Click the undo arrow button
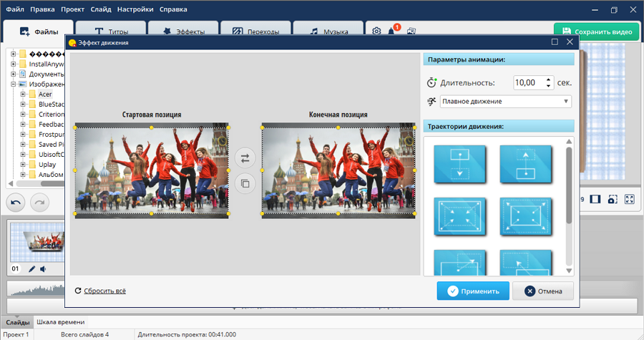The image size is (644, 340). coord(17,203)
